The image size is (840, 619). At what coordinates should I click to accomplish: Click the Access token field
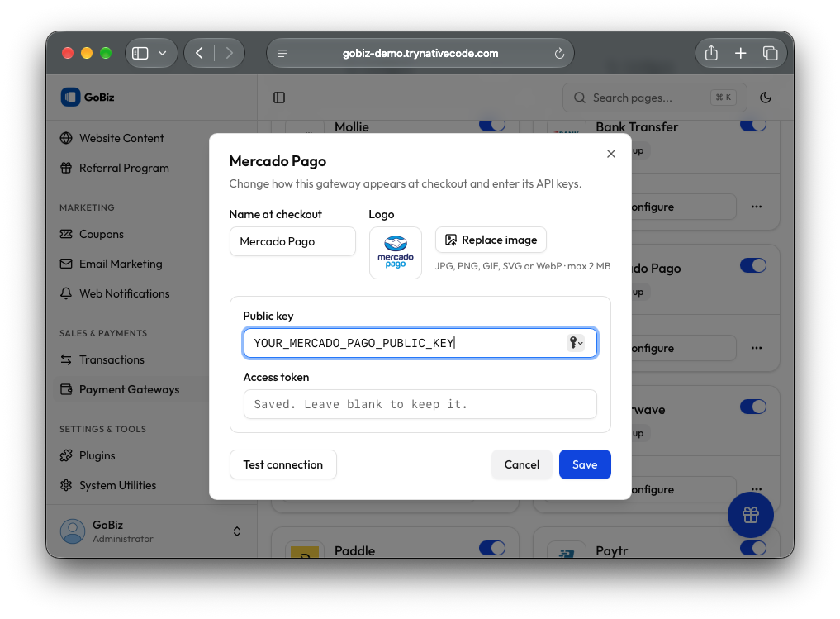tap(420, 404)
